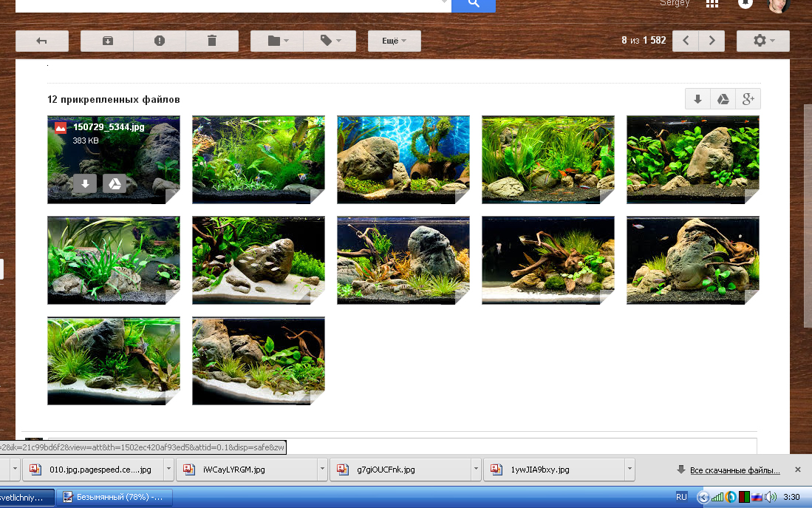This screenshot has width=812, height=508.
Task: Download all attachments
Action: pos(697,99)
